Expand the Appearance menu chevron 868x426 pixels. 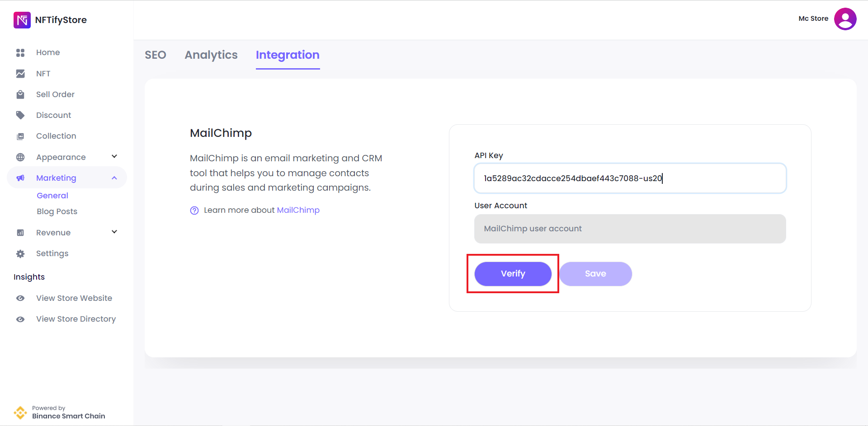coord(114,156)
